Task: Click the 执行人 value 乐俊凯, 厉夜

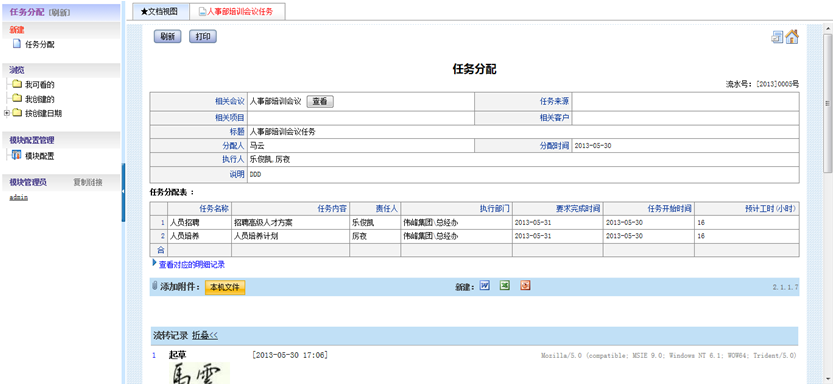Action: click(270, 159)
